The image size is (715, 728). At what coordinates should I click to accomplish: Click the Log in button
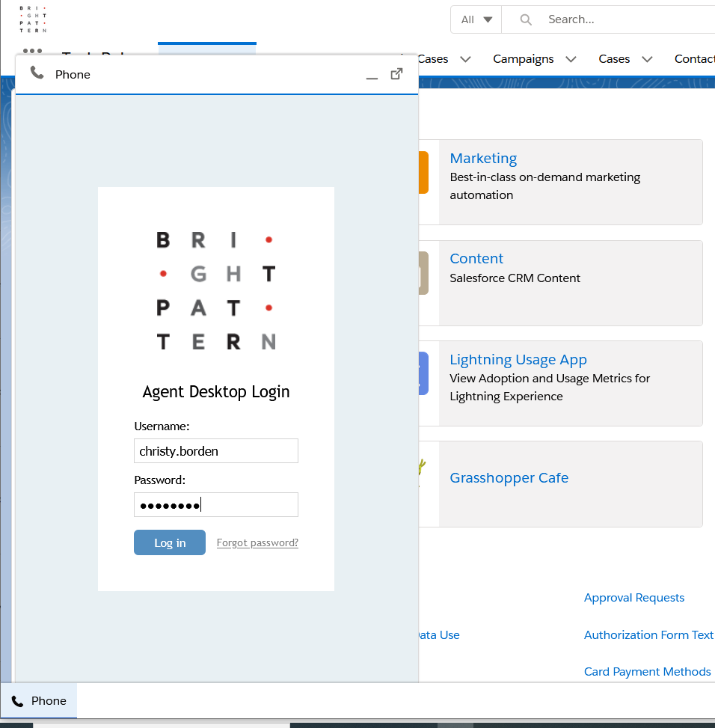tap(170, 542)
